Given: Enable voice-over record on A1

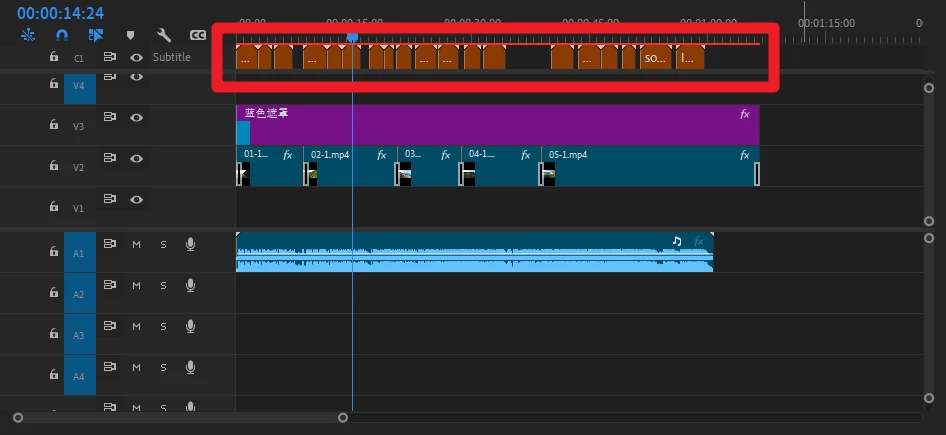Looking at the screenshot, I should click(x=191, y=244).
